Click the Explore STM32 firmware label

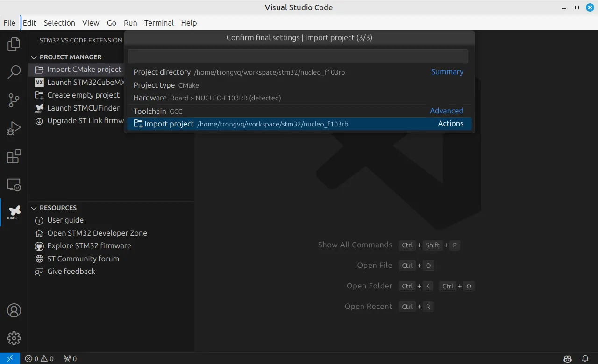click(89, 246)
